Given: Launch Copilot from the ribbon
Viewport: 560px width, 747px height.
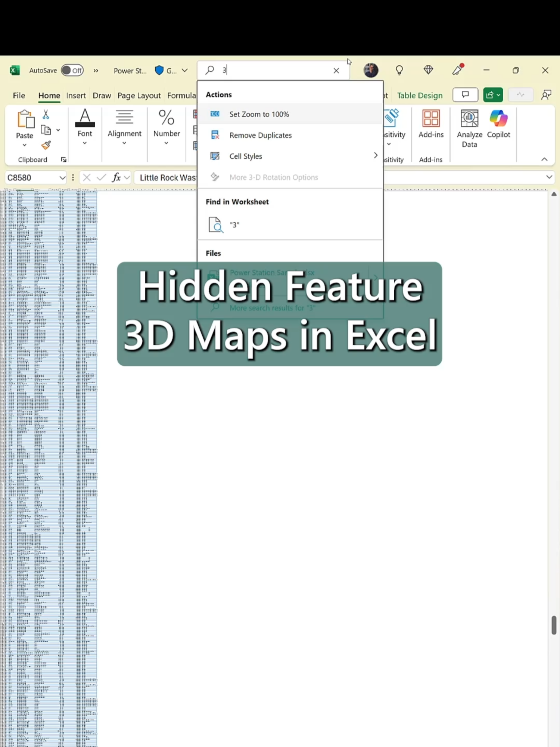Looking at the screenshot, I should [499, 124].
